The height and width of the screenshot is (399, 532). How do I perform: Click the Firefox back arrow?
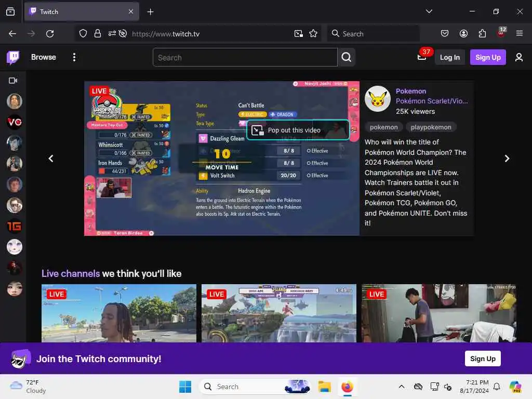[x=12, y=34]
